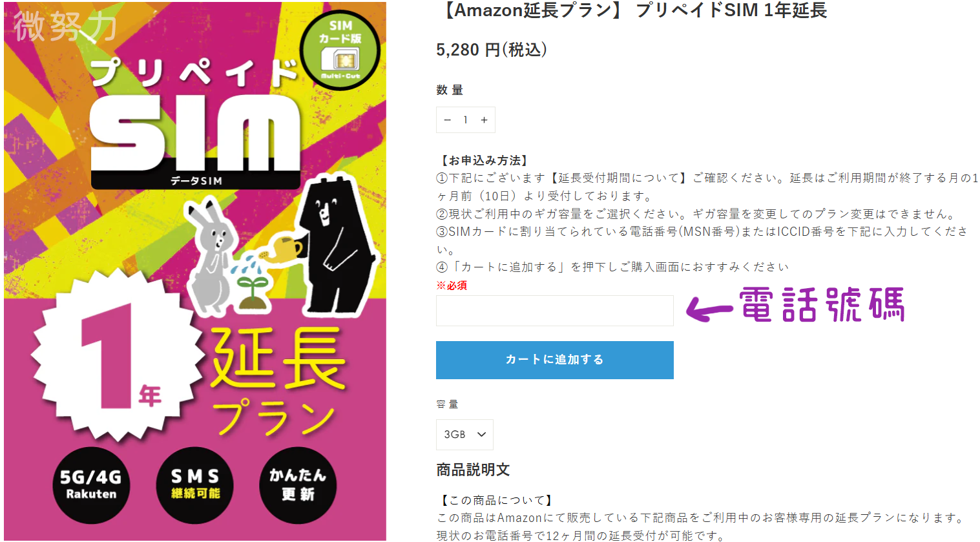Viewport: 980px width, 542px height.
Task: Click the product title プリペイドSIM 1年延長
Action: [x=633, y=10]
